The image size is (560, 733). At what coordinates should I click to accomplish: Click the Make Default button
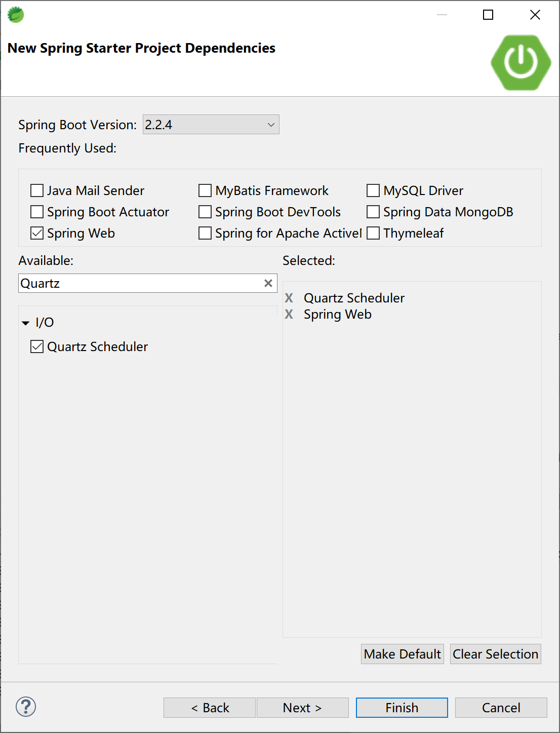[x=402, y=654]
